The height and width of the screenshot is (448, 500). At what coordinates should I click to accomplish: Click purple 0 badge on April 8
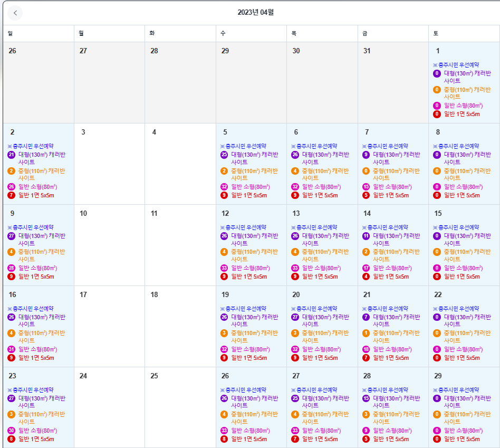click(437, 155)
